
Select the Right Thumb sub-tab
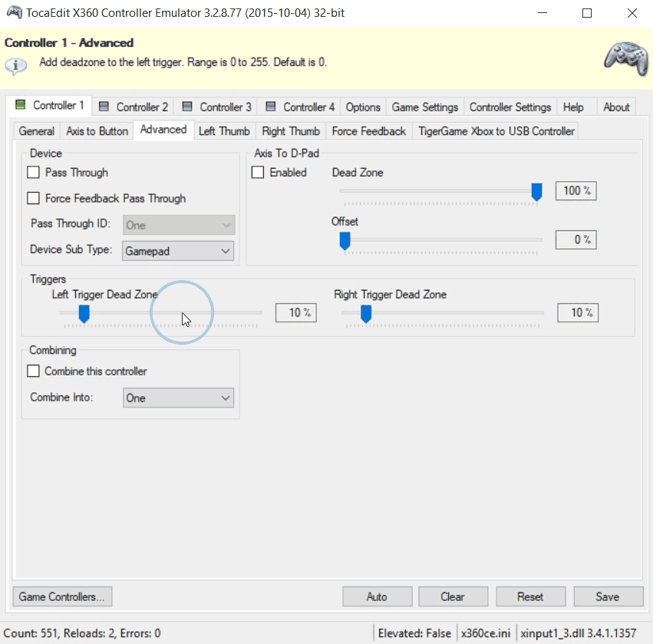(x=291, y=131)
